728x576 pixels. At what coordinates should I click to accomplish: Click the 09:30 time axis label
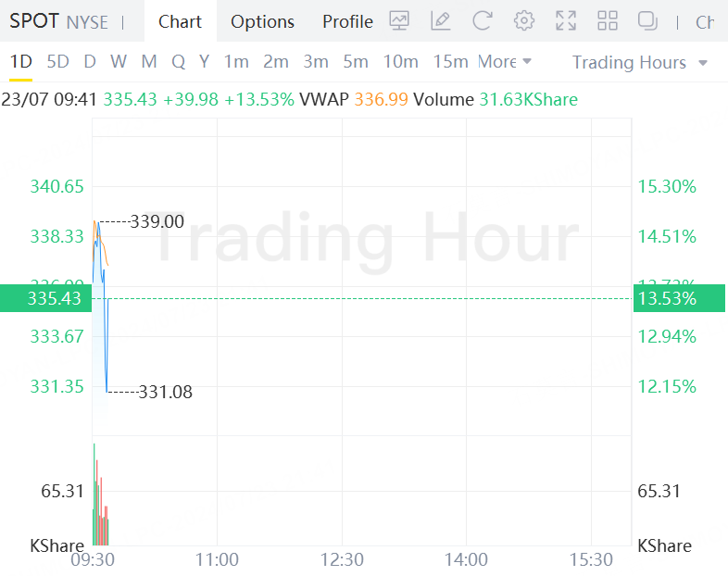point(93,559)
